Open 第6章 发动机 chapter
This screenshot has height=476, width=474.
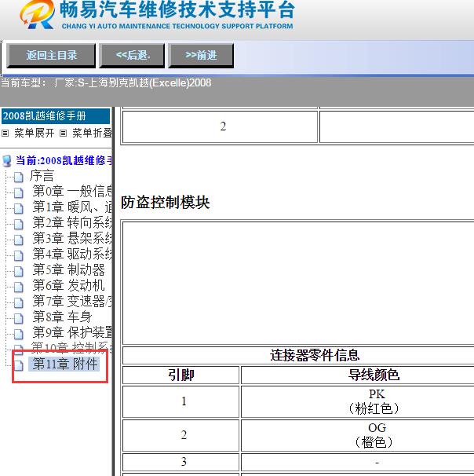(x=68, y=286)
